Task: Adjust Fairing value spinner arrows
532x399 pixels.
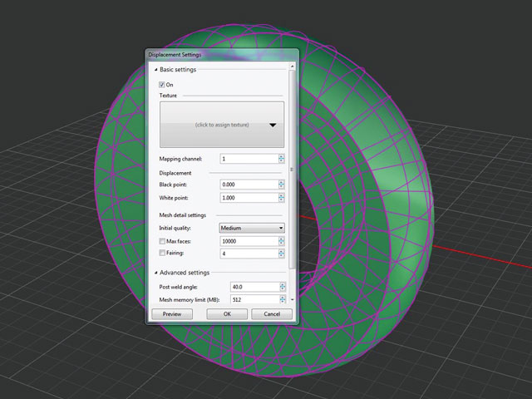Action: [x=281, y=254]
